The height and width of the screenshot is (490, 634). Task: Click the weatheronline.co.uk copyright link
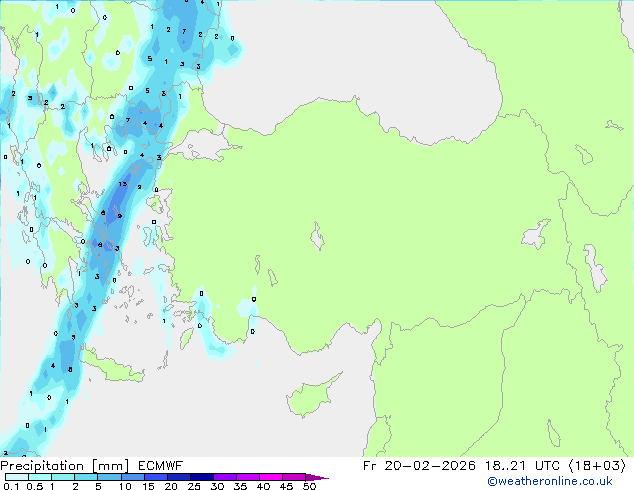550,481
